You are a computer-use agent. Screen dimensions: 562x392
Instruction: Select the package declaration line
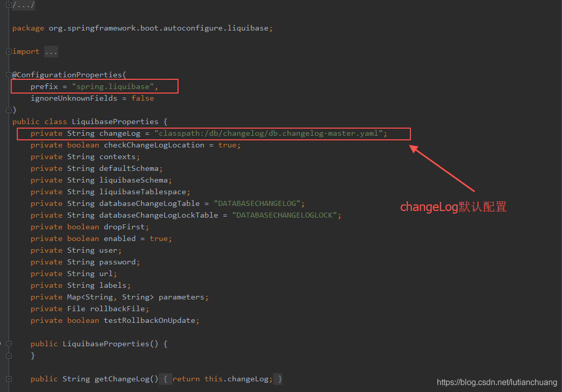[x=142, y=27]
